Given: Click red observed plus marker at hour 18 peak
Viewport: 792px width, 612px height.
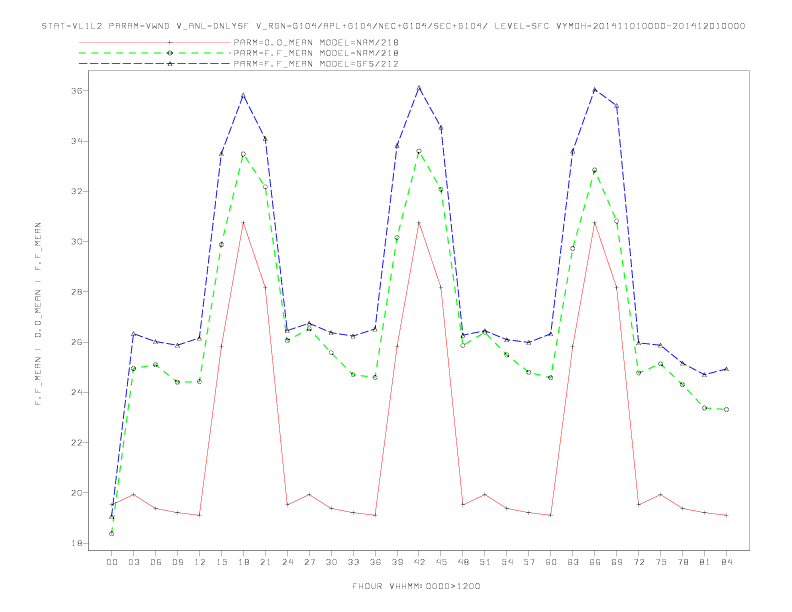Looking at the screenshot, I should coord(243,223).
